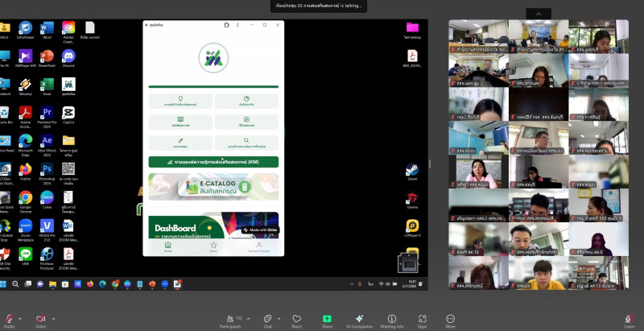644x331 pixels.
Task: Show hidden tray icons chevron
Action: 352,283
